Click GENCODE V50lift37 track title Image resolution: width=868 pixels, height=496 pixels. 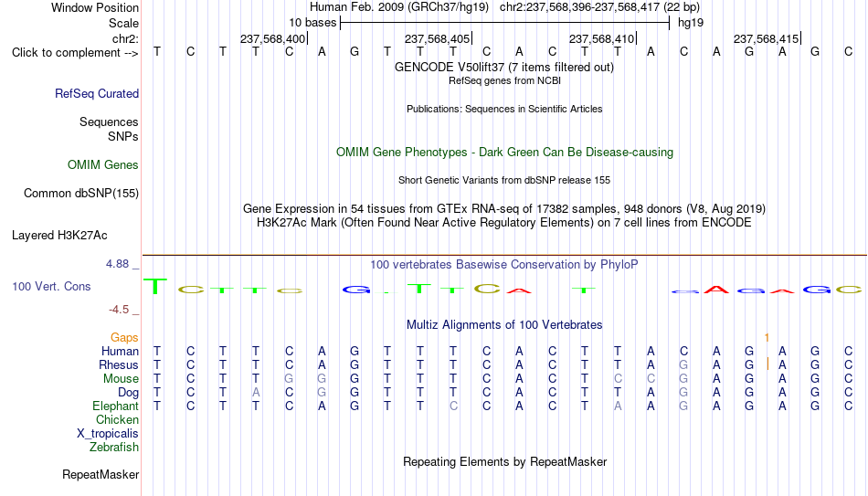(504, 68)
